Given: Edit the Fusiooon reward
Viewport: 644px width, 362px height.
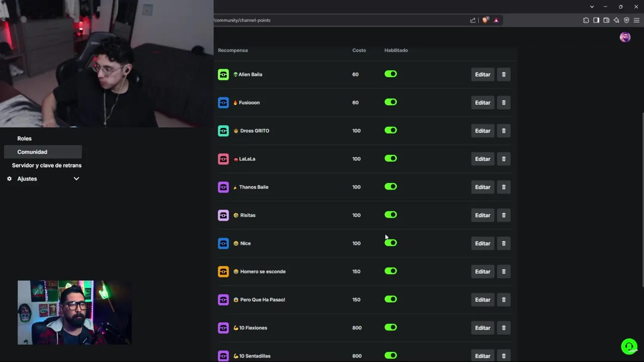Looking at the screenshot, I should click(482, 103).
